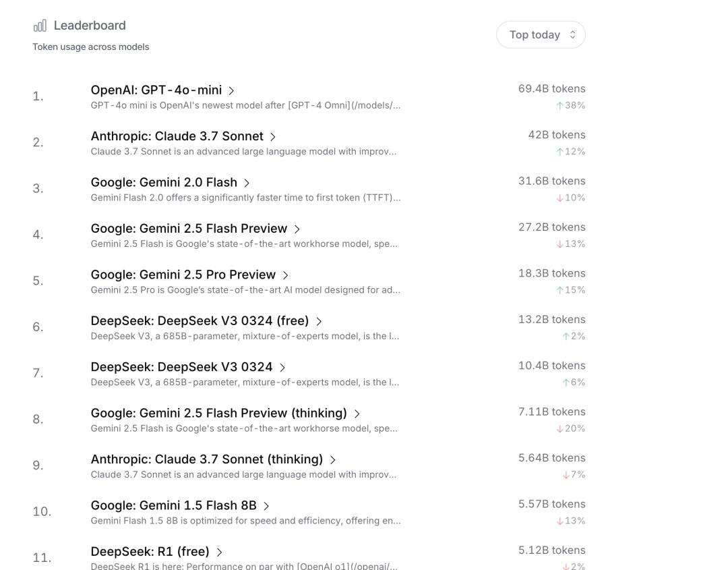This screenshot has width=728, height=570.
Task: Click chevron next to OpenAI: GPT-4o-mini
Action: coord(231,90)
